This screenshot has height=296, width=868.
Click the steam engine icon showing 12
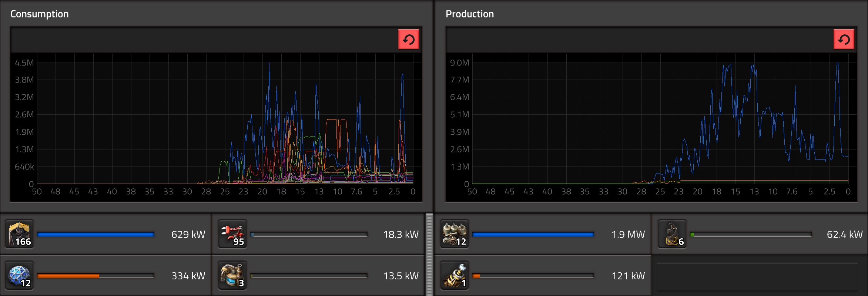tap(455, 234)
